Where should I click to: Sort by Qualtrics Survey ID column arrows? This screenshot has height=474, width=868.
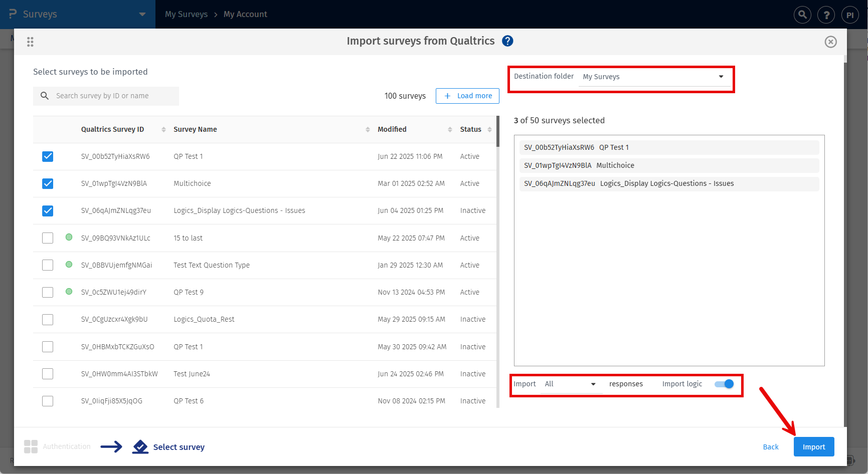[163, 129]
